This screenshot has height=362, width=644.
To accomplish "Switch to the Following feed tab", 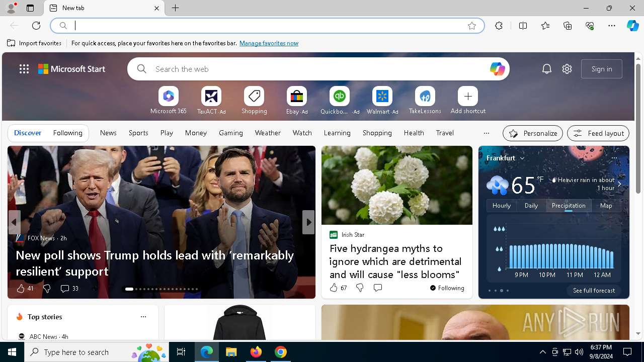I will 67,133.
